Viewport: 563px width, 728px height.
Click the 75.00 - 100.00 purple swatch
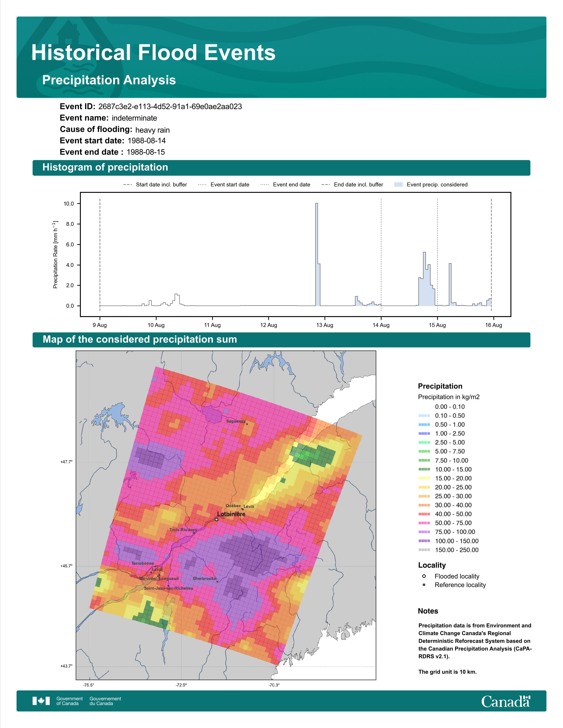(424, 532)
